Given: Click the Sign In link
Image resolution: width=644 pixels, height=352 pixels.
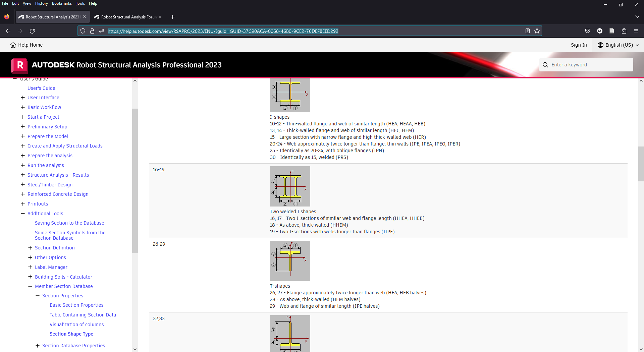Looking at the screenshot, I should (579, 45).
